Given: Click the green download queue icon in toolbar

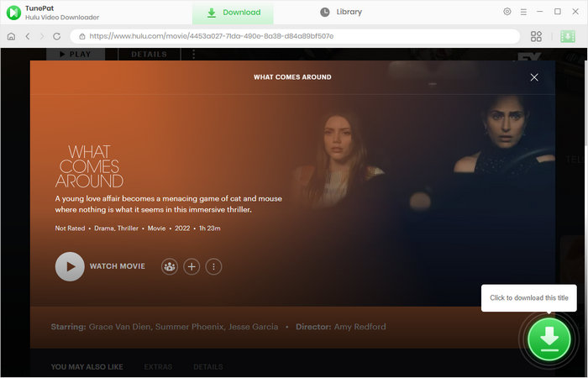Looking at the screenshot, I should coord(567,36).
